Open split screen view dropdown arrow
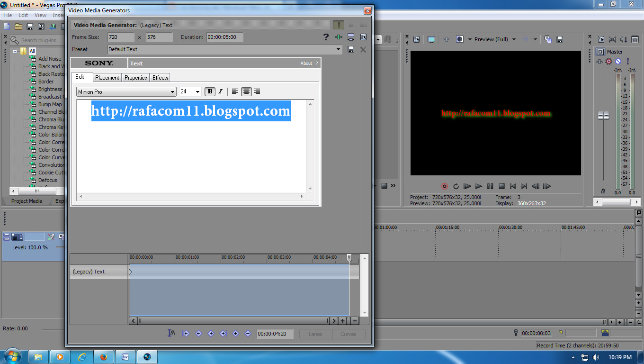644x364 pixels. click(470, 39)
